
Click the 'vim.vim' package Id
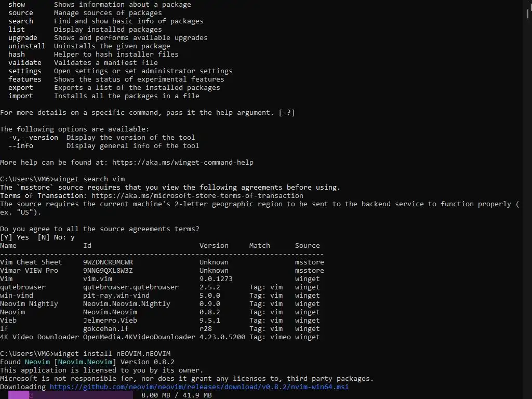pyautogui.click(x=98, y=279)
